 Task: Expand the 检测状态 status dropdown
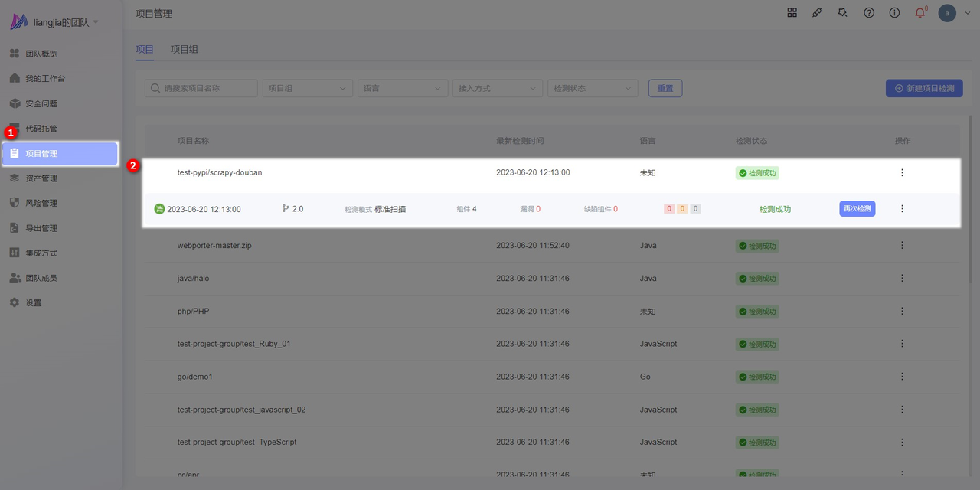[593, 89]
